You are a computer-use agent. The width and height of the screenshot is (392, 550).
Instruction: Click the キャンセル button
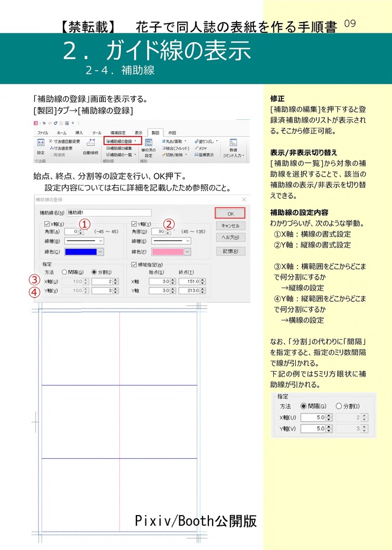pyautogui.click(x=230, y=226)
